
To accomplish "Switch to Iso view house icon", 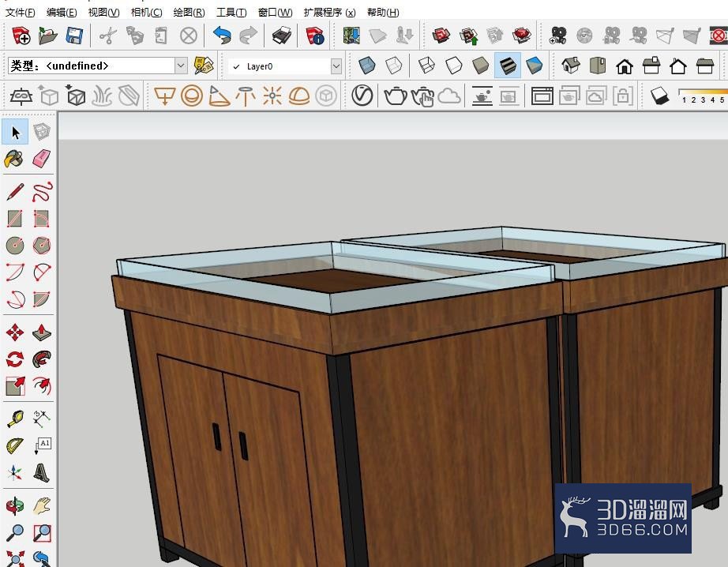I will [x=571, y=66].
